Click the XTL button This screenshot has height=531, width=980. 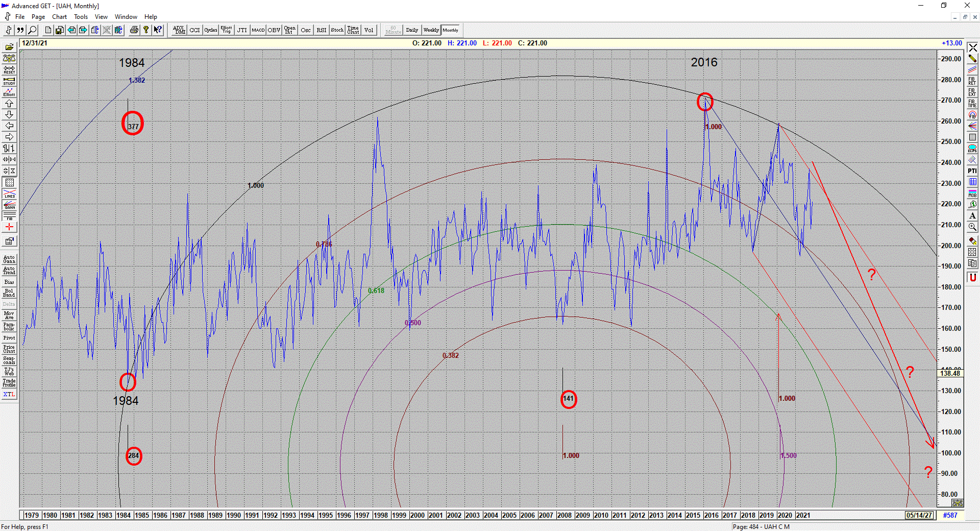point(9,395)
